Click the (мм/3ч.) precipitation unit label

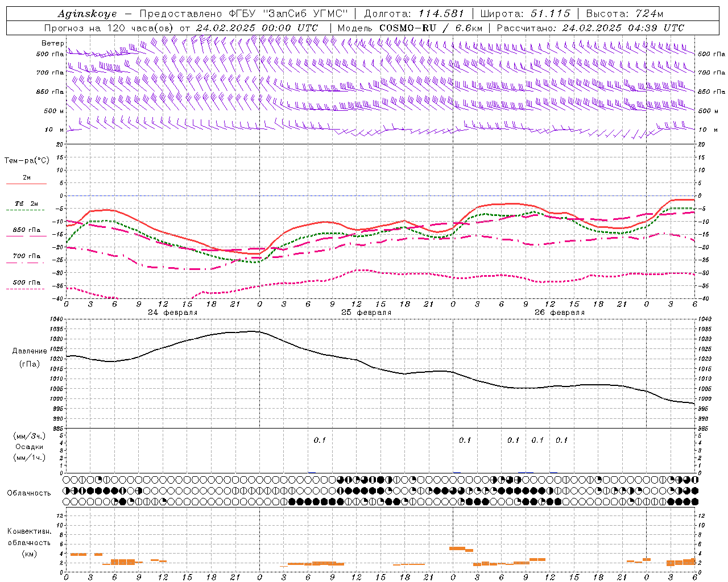30,436
